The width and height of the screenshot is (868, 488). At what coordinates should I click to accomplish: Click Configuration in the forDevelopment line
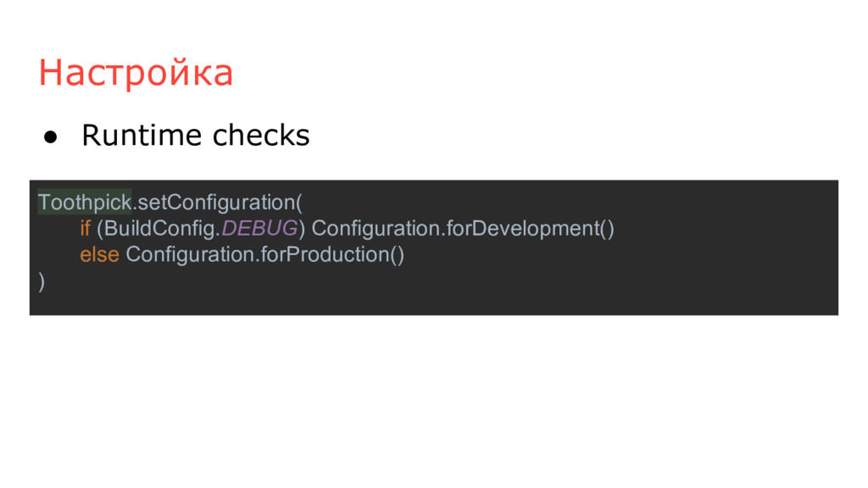(376, 229)
